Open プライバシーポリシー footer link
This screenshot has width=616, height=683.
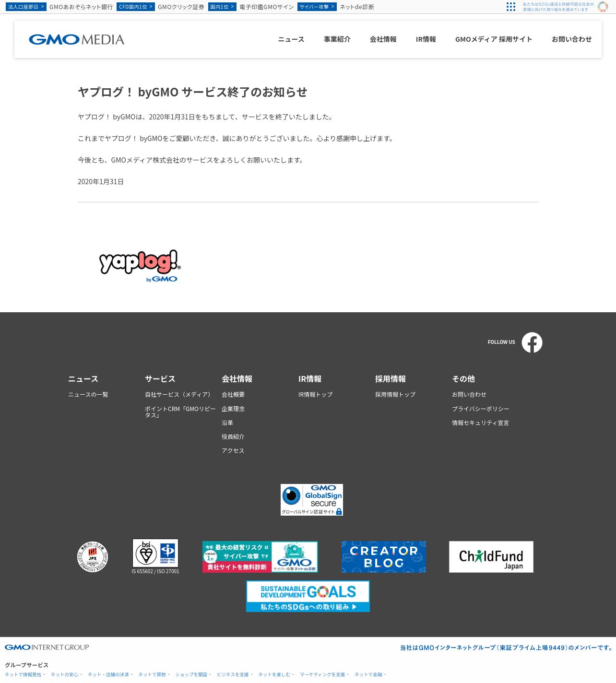(481, 409)
